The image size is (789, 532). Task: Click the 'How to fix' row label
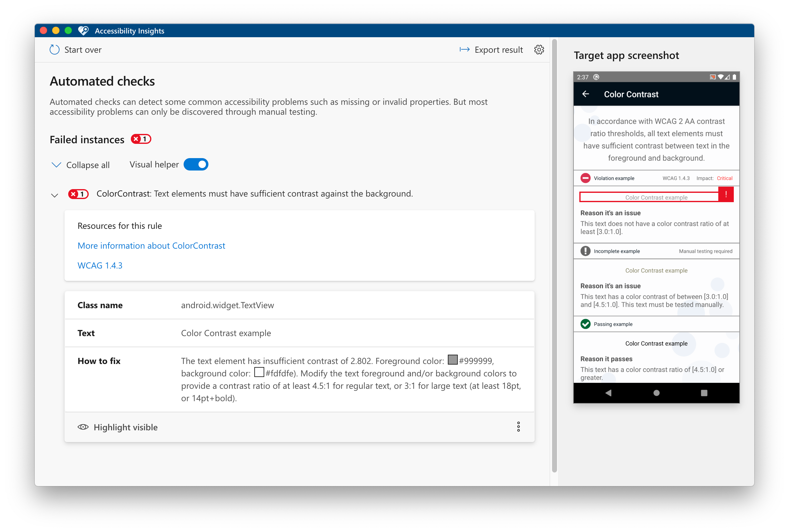point(99,361)
